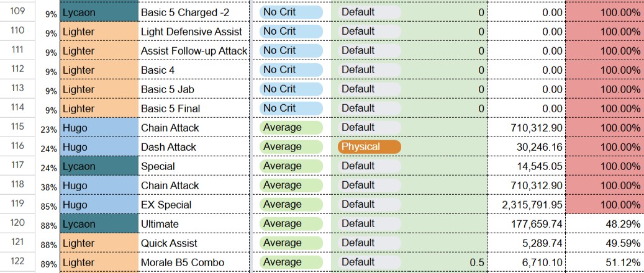Viewport: 644px width, 273px height.
Task: Click the Lycaon cell in the Ultimate row
Action: point(99,224)
